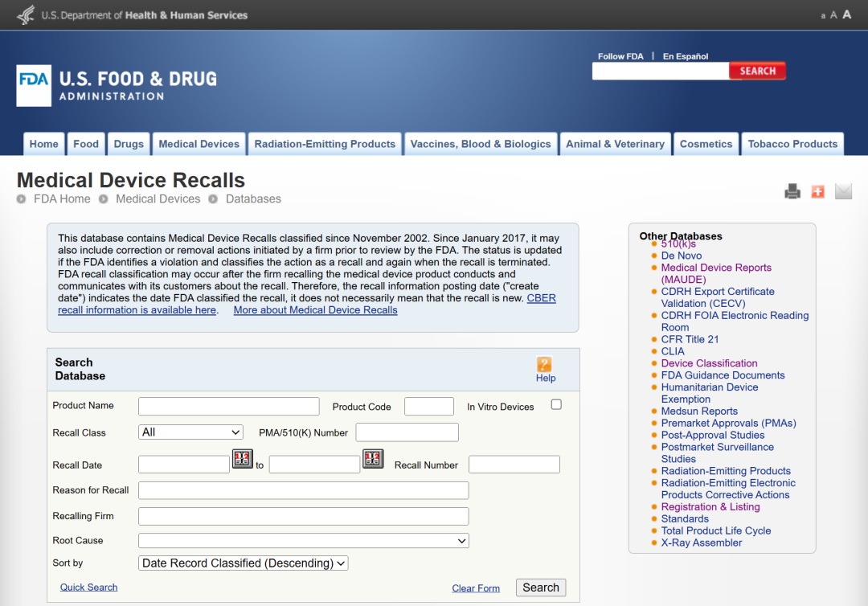Click the database Search button
The height and width of the screenshot is (606, 868).
point(541,588)
